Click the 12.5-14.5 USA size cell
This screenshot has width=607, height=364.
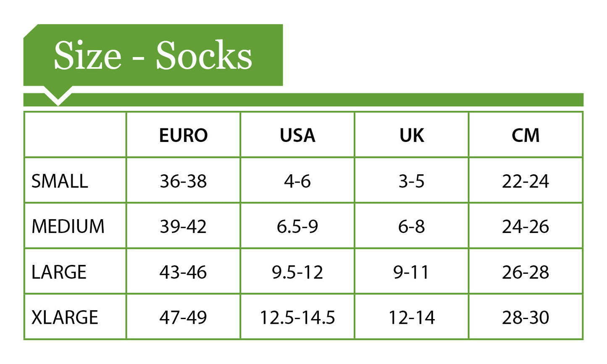point(297,317)
